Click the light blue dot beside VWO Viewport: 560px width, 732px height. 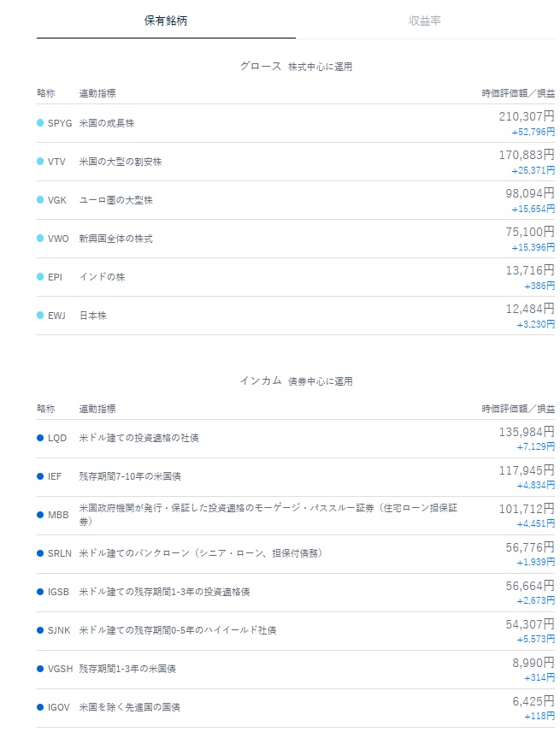click(x=40, y=239)
